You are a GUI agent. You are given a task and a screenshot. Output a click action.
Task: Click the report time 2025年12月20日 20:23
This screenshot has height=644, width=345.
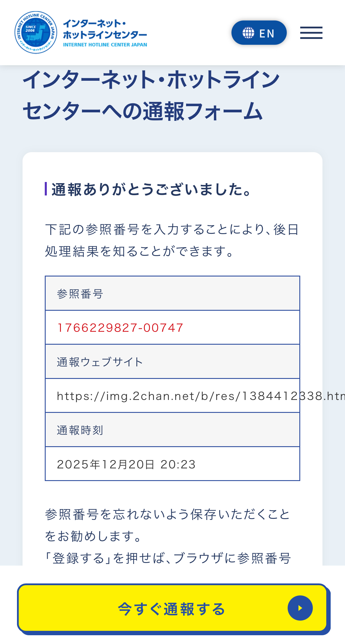tap(126, 464)
